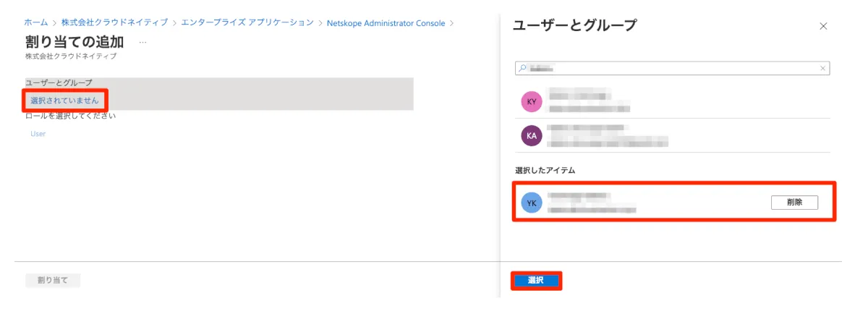Select the User role link
Image resolution: width=868 pixels, height=319 pixels.
click(38, 134)
